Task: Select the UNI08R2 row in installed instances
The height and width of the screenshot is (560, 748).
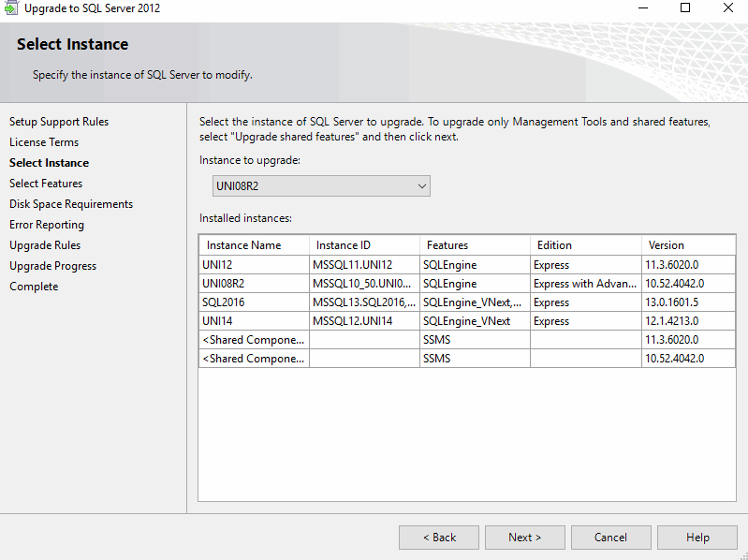Action: pos(253,284)
